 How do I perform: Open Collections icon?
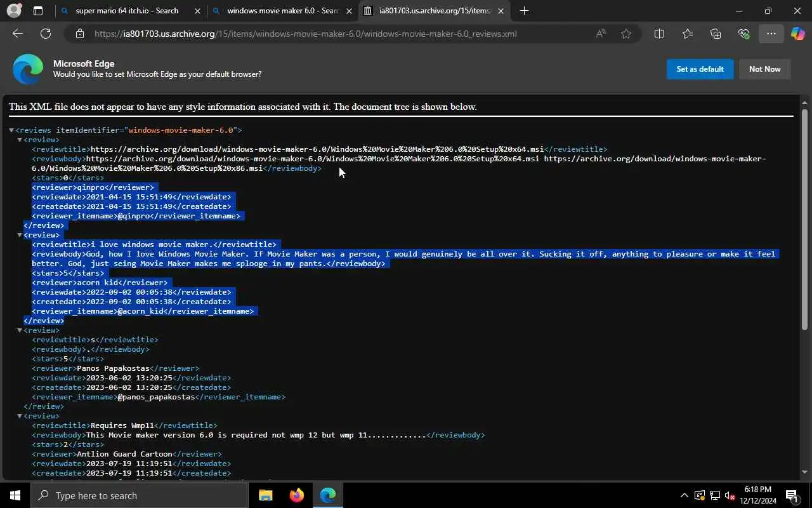[x=716, y=34]
